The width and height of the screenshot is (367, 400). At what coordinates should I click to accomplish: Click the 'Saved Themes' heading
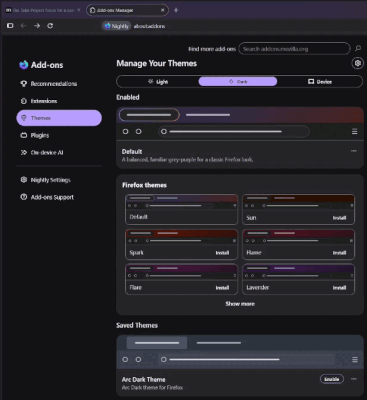(x=137, y=325)
